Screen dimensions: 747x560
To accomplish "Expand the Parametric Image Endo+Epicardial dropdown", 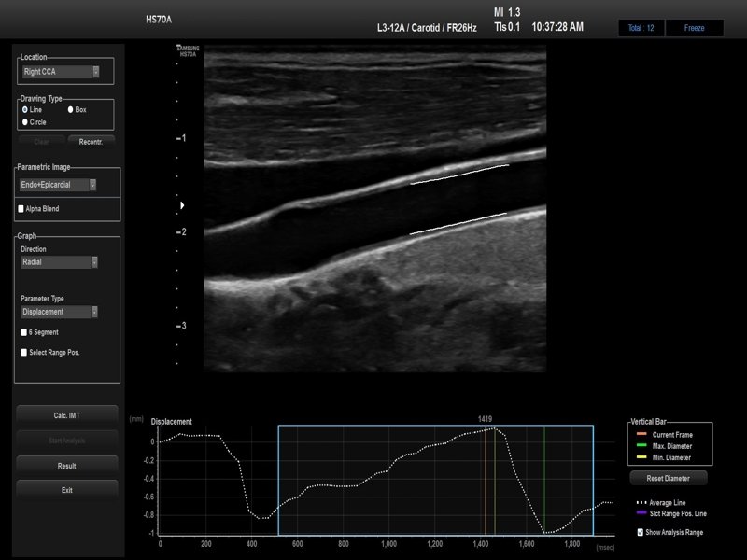I will click(59, 185).
